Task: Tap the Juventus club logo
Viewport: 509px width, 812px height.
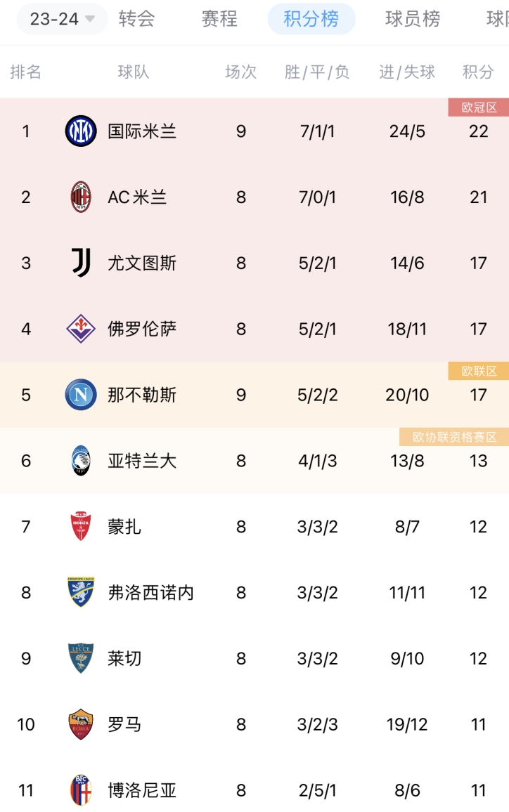Action: pos(81,263)
